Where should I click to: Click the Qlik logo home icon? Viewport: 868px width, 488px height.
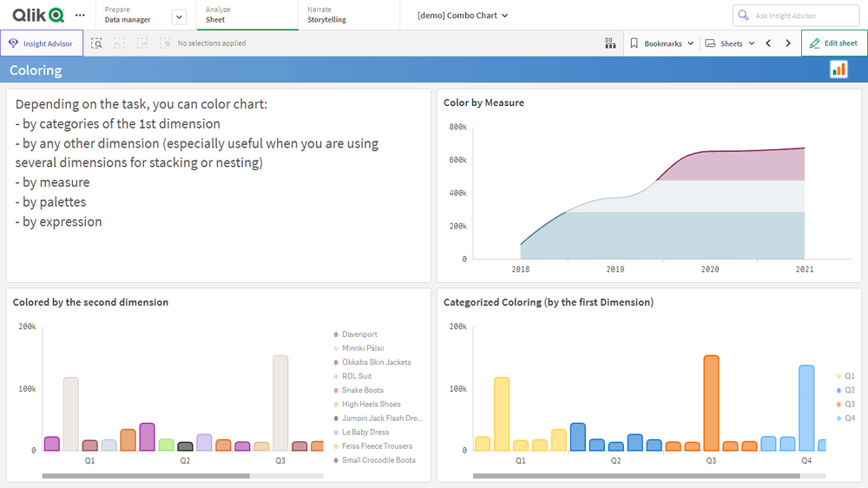(x=38, y=15)
